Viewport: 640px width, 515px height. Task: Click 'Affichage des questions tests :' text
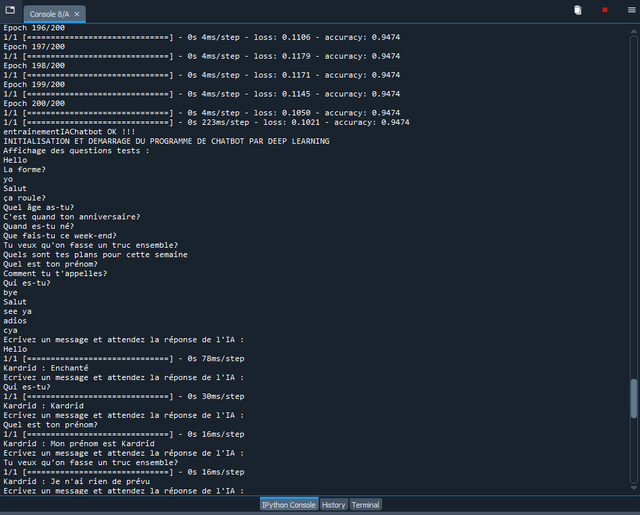[76, 151]
